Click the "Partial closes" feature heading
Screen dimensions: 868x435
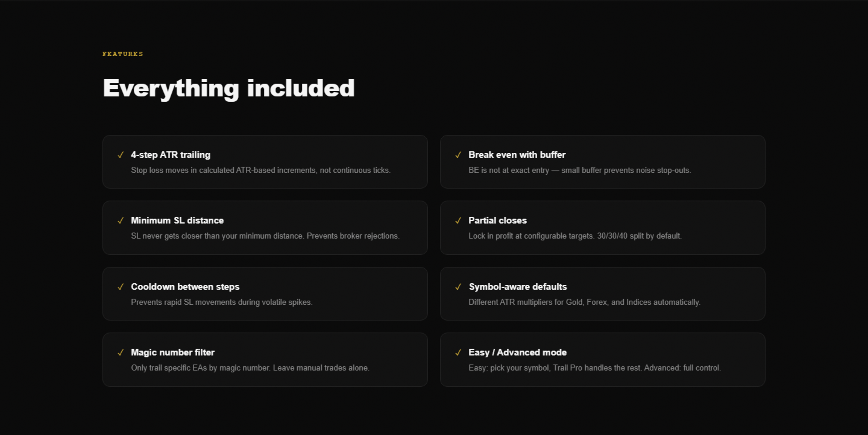pos(497,221)
